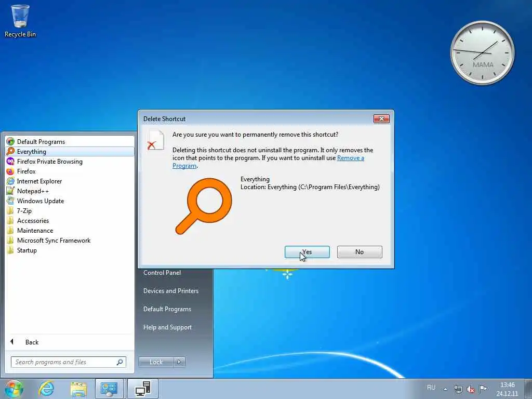
Task: Expand the Startup folder entry
Action: pyautogui.click(x=70, y=250)
